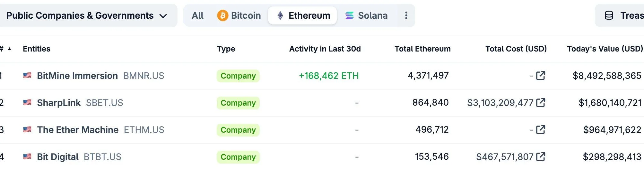Click the US flag beside SharpLink
The image size is (644, 170).
pyautogui.click(x=27, y=103)
